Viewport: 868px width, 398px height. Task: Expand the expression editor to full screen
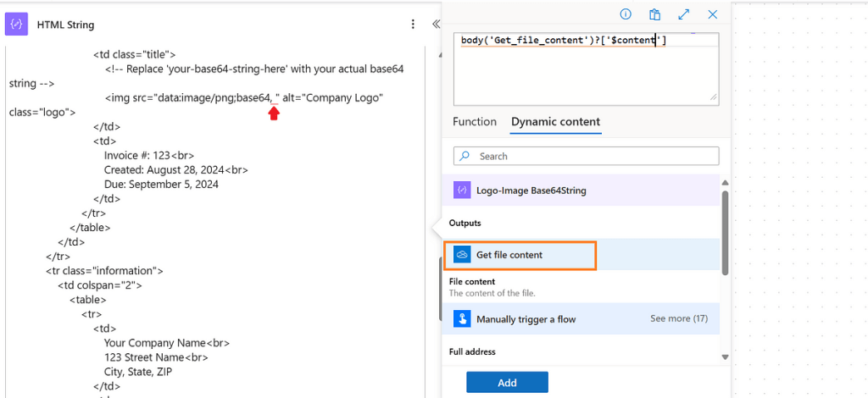coord(684,14)
